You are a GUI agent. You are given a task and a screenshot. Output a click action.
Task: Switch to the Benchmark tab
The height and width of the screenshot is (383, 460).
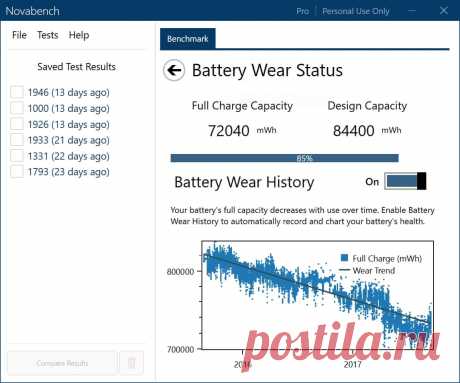click(x=188, y=39)
